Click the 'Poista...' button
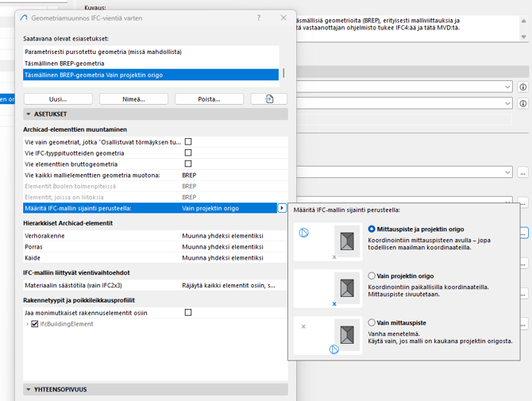The width and height of the screenshot is (532, 401). pos(209,99)
